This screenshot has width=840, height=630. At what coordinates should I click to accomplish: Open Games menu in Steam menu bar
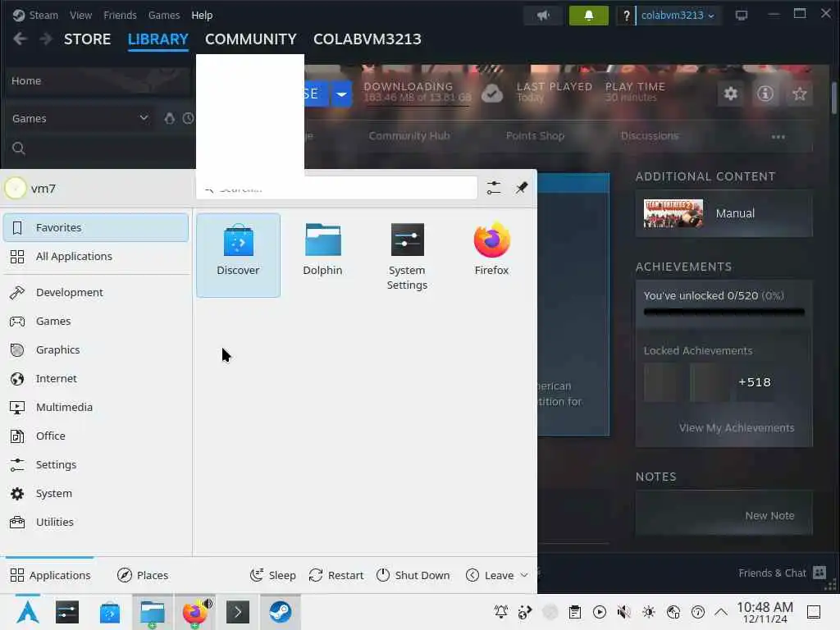pyautogui.click(x=164, y=16)
